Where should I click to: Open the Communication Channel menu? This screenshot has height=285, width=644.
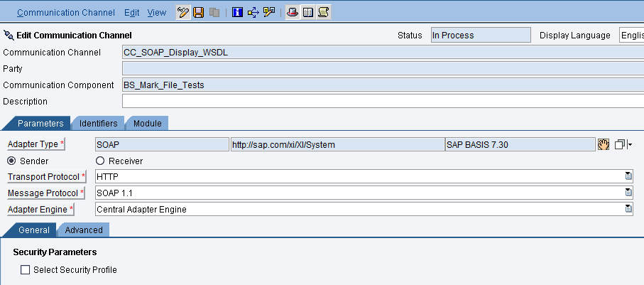tap(66, 13)
